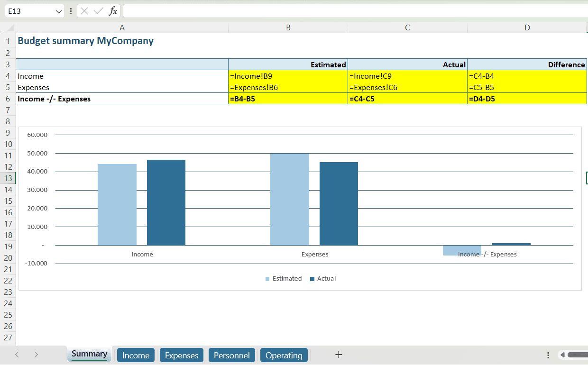Screen dimensions: 588x365
Task: Add a new sheet with plus icon
Action: (339, 355)
